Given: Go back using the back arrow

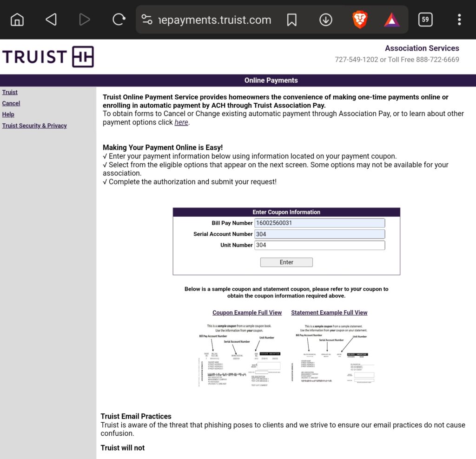Looking at the screenshot, I should pyautogui.click(x=51, y=20).
